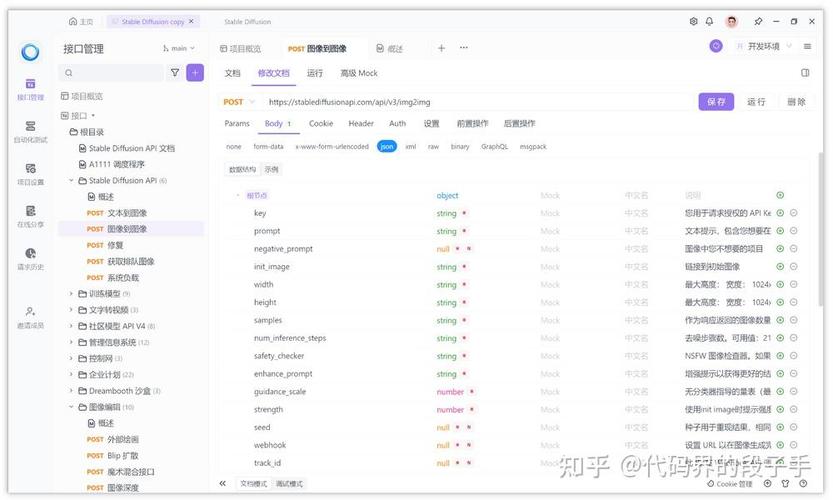Expand the 文字转视频 folder

click(x=71, y=310)
